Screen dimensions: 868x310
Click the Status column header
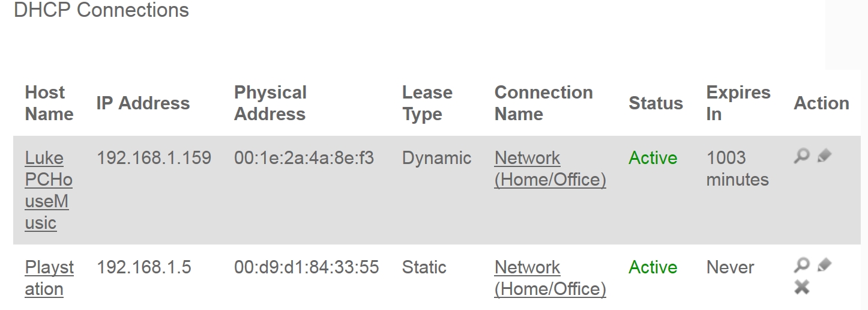(656, 103)
